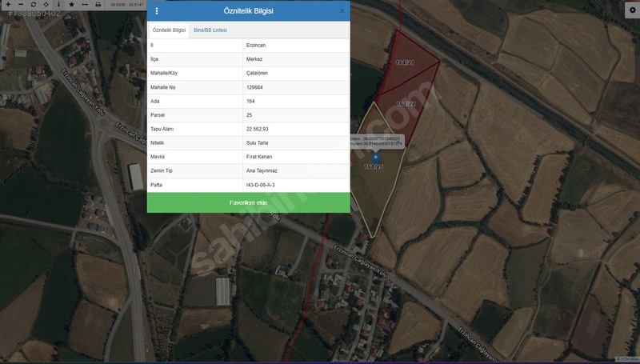The width and height of the screenshot is (640, 364).
Task: Click the 'Tapu Alanı' row label
Action: [x=162, y=129]
